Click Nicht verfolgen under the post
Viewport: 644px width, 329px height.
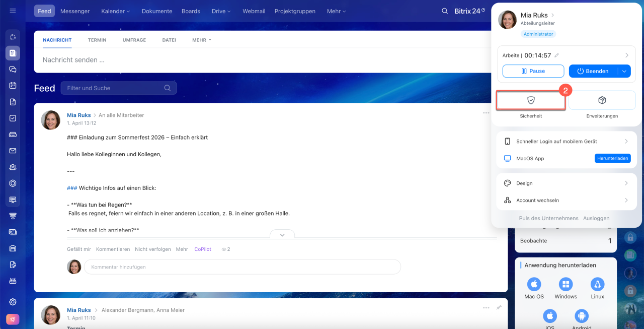click(153, 249)
